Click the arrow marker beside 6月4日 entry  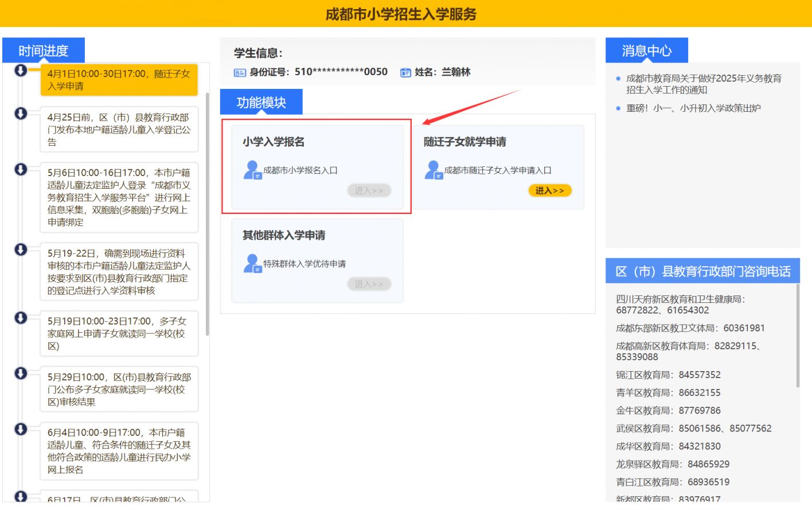[x=21, y=429]
